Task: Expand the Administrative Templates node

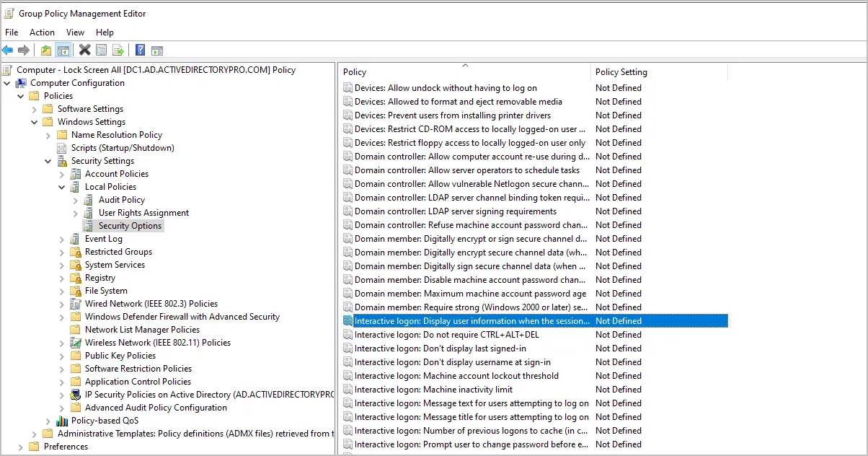Action: (35, 434)
